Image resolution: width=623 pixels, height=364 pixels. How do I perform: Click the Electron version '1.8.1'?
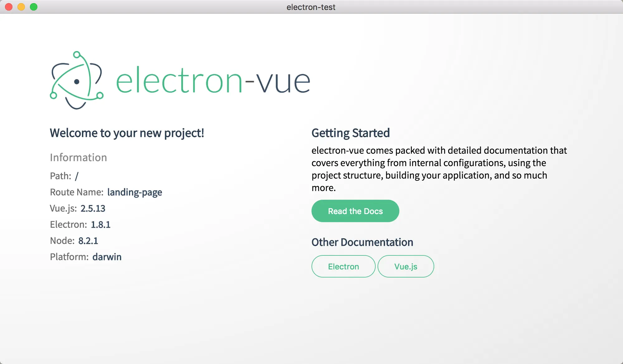point(101,225)
